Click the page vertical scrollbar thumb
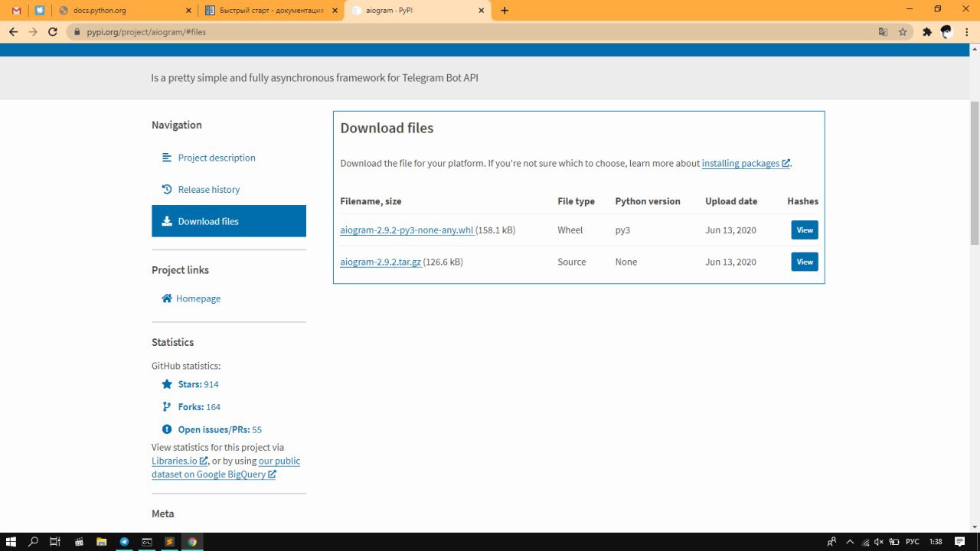 975,172
